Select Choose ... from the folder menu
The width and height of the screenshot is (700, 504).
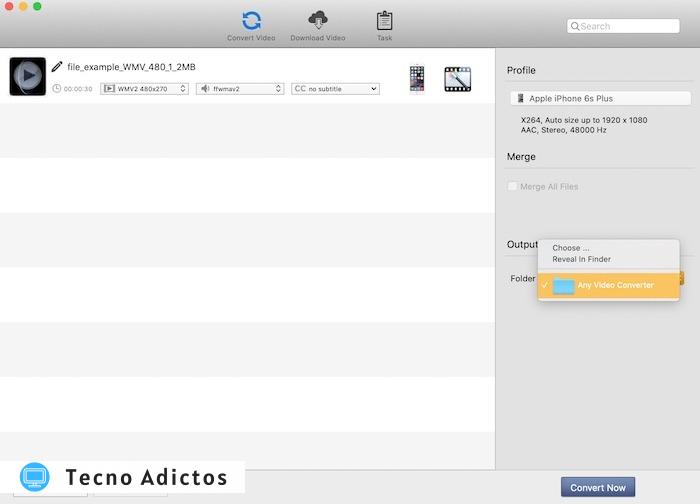coord(571,248)
